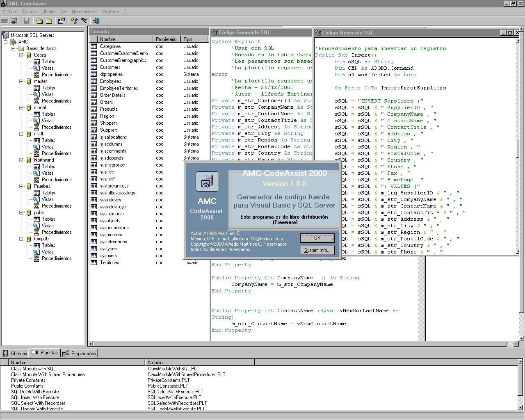Click the open folder toolbar icon
The image size is (525, 420).
(39, 21)
